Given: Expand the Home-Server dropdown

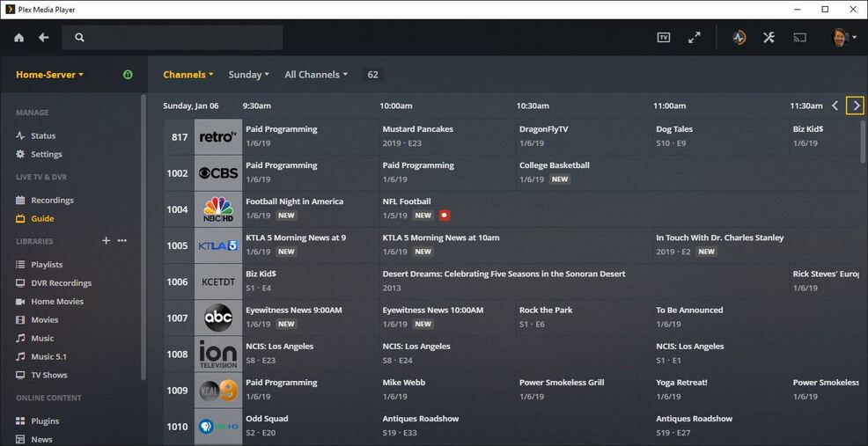Looking at the screenshot, I should coord(50,74).
